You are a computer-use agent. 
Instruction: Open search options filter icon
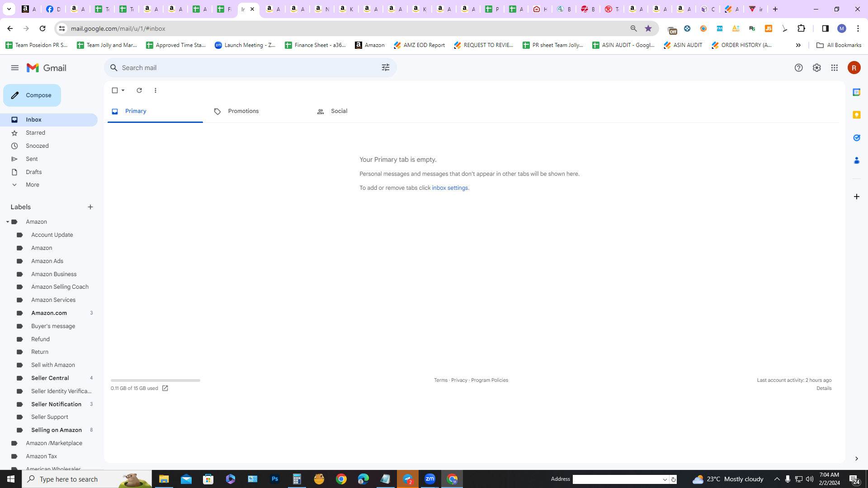(x=386, y=68)
